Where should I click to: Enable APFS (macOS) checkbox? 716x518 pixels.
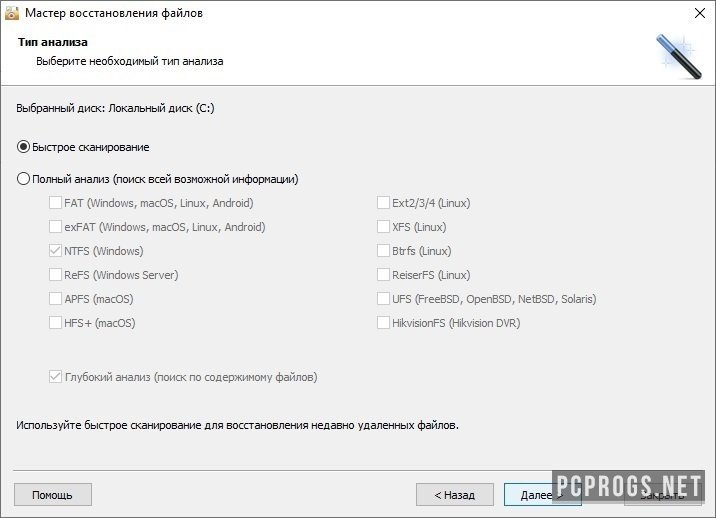[x=55, y=299]
